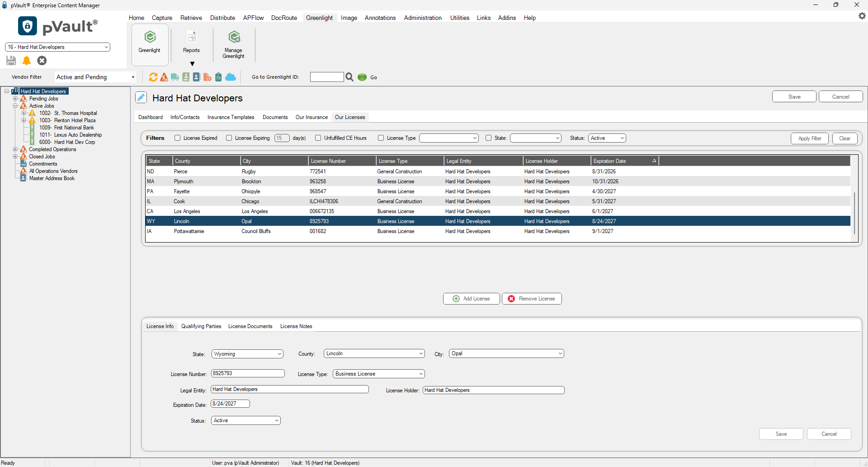The width and height of the screenshot is (868, 467).
Task: Toggle the Unfulfilled CE Hours checkbox
Action: pyautogui.click(x=318, y=138)
